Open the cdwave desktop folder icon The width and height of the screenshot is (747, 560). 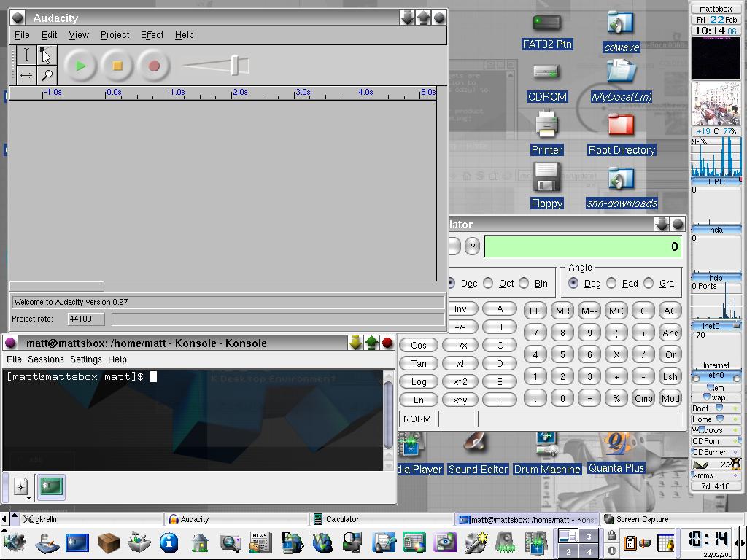[x=622, y=32]
